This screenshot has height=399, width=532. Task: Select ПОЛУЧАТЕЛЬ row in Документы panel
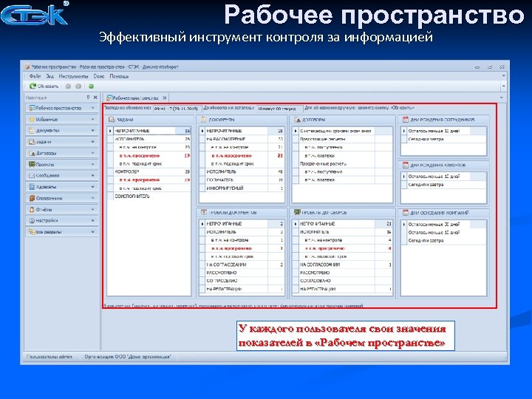click(242, 180)
